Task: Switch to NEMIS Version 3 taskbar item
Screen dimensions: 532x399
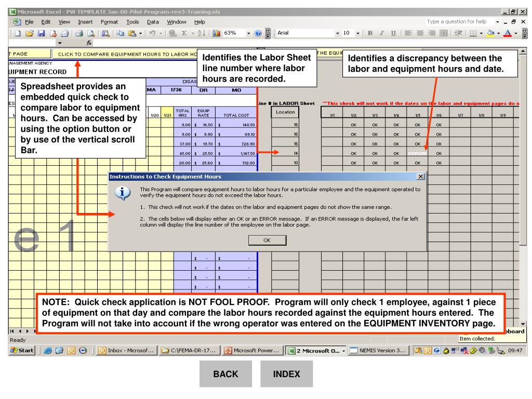Action: tap(378, 351)
